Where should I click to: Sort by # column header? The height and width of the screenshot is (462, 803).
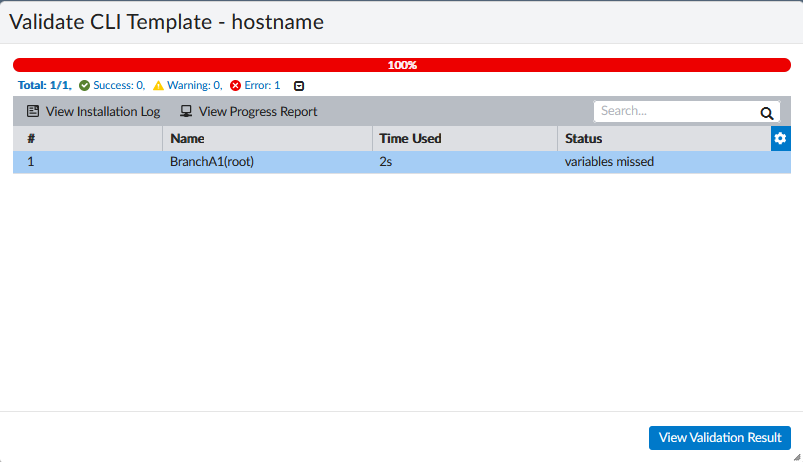coord(88,138)
